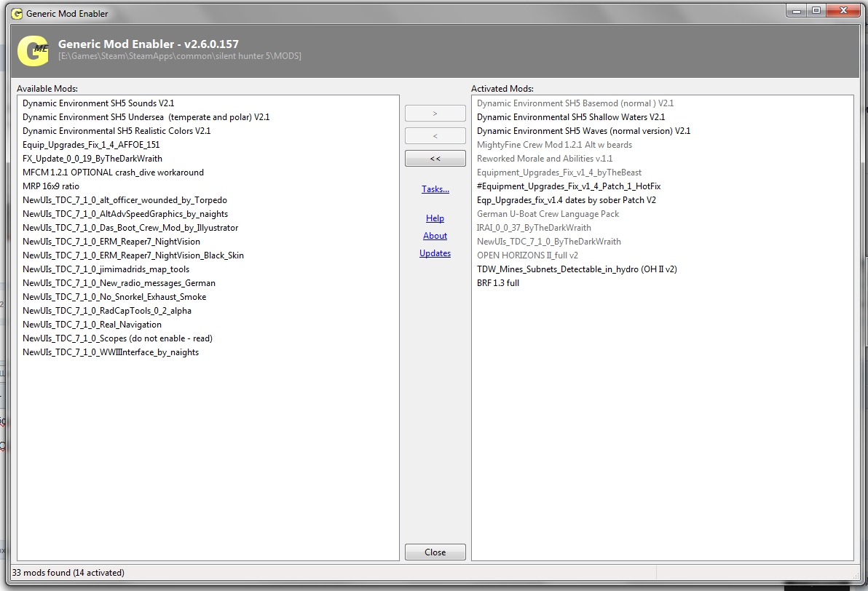Screen dimensions: 868x591
Task: Click the 'Available Mods:' label
Action: [47, 89]
